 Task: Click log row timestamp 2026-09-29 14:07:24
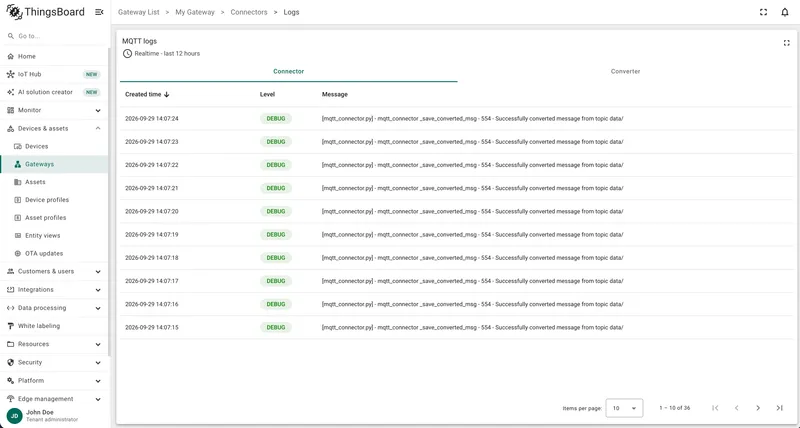click(x=152, y=119)
